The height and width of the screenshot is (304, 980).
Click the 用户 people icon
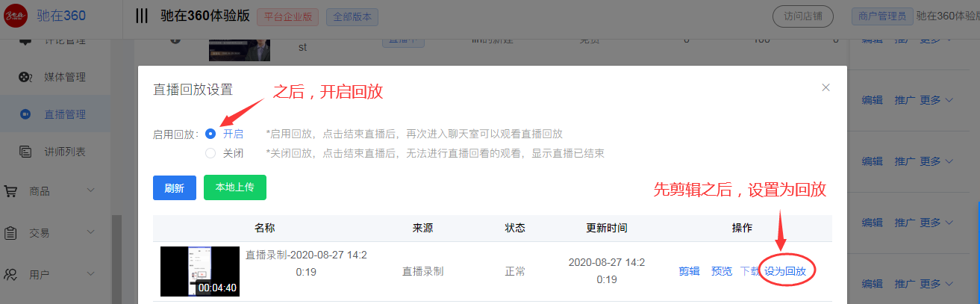click(10, 275)
